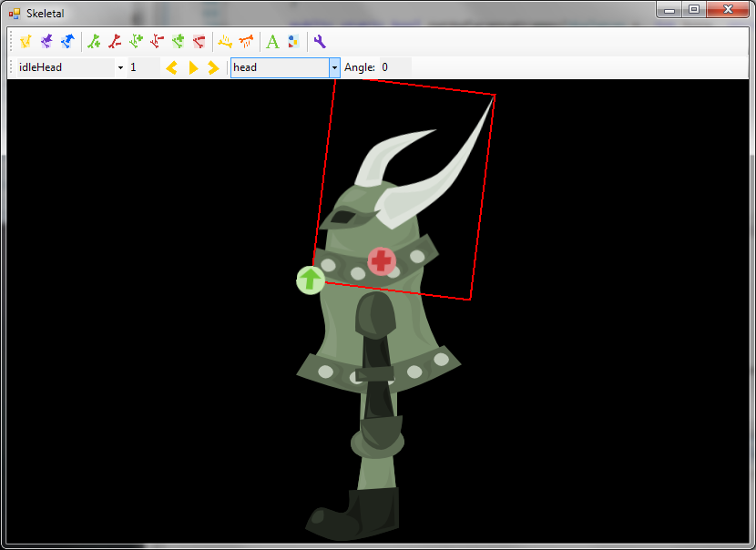Click the first green bone icon
The width and height of the screenshot is (756, 550).
94,41
